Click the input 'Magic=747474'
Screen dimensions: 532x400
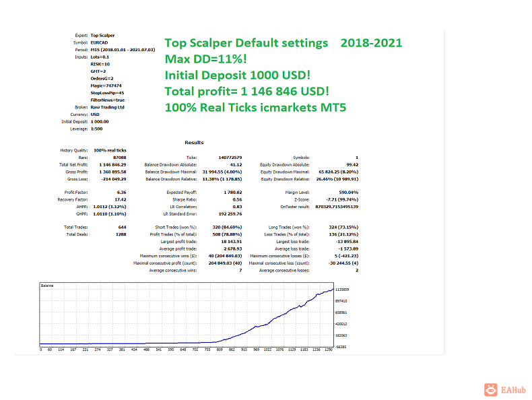click(106, 86)
